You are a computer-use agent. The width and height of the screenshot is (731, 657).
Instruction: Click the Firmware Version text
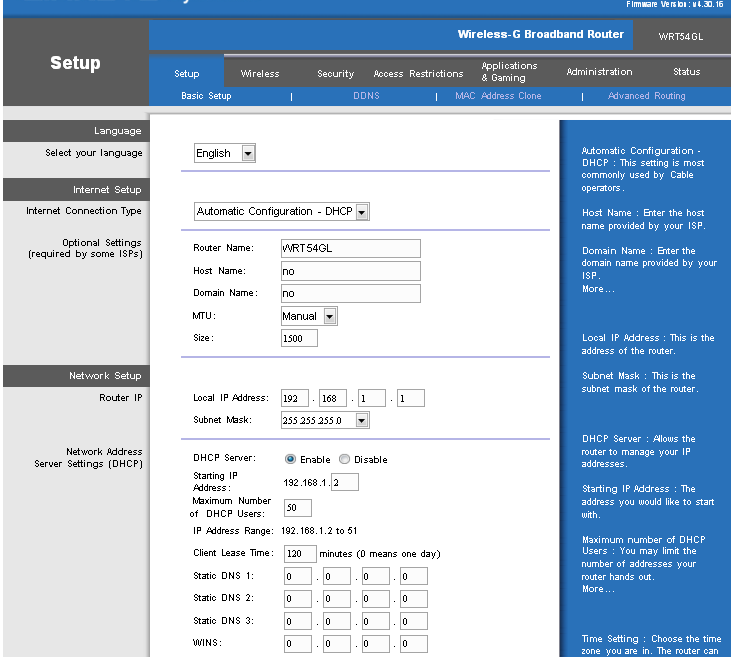675,4
